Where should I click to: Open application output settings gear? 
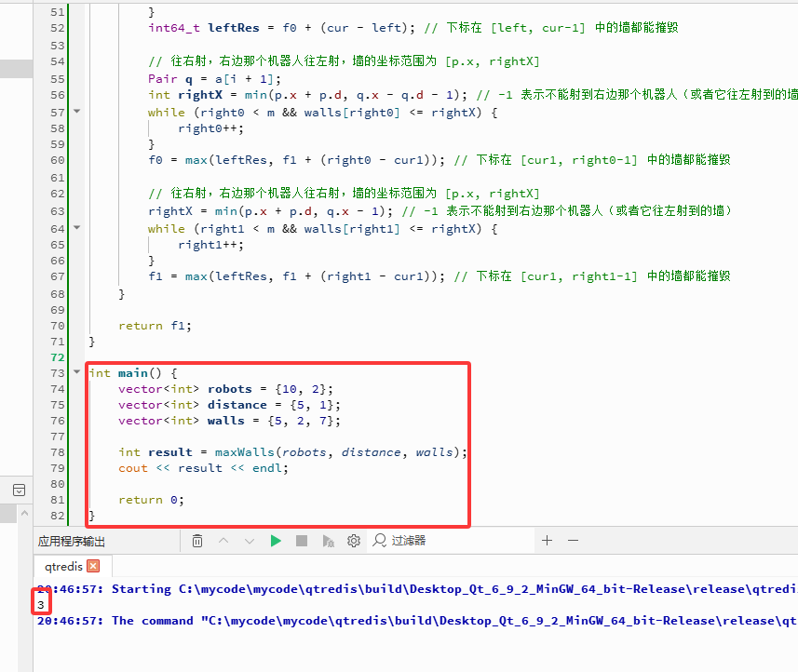point(354,541)
